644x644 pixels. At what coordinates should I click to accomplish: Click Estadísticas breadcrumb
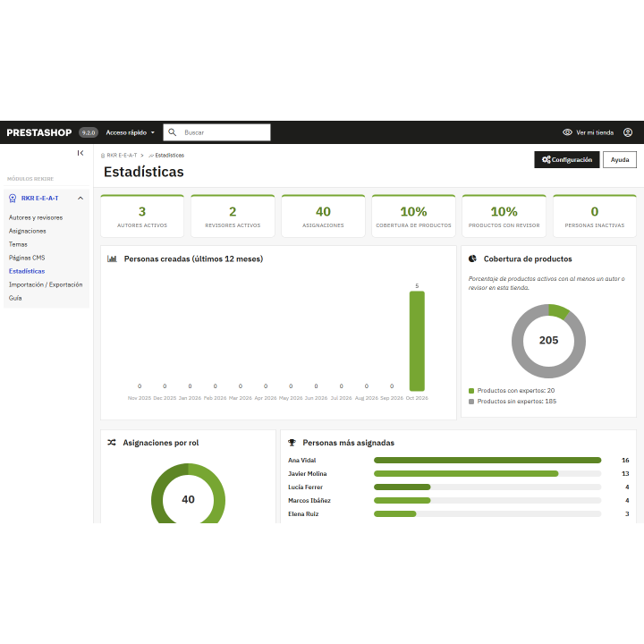coord(170,156)
